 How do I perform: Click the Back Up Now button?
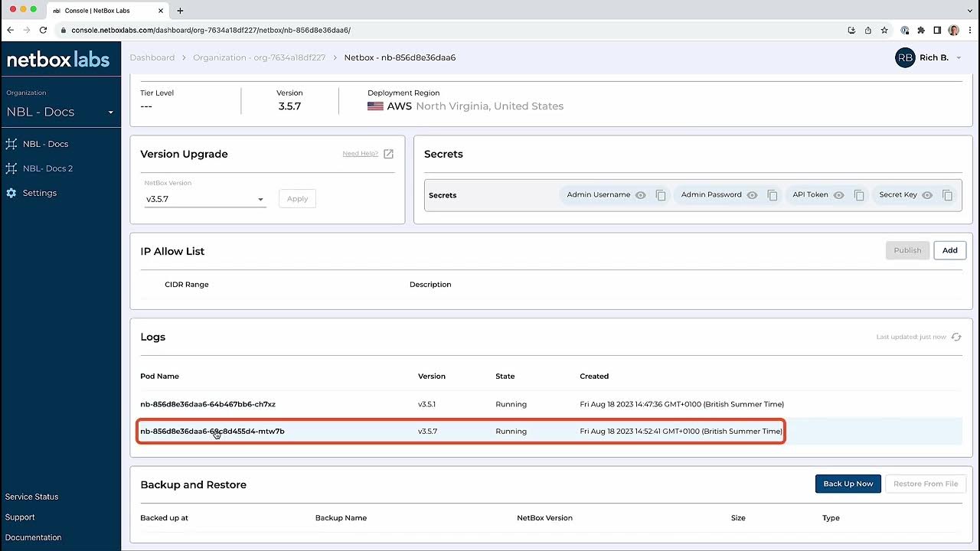pyautogui.click(x=848, y=484)
